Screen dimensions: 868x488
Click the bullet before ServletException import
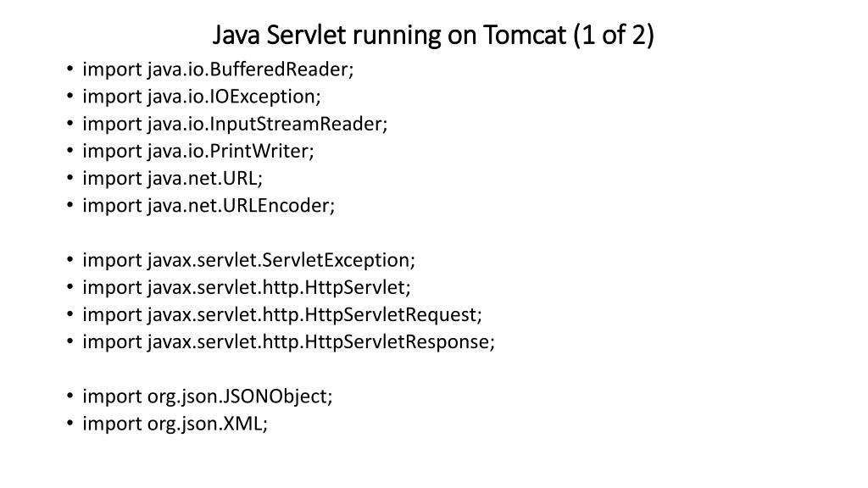70,259
